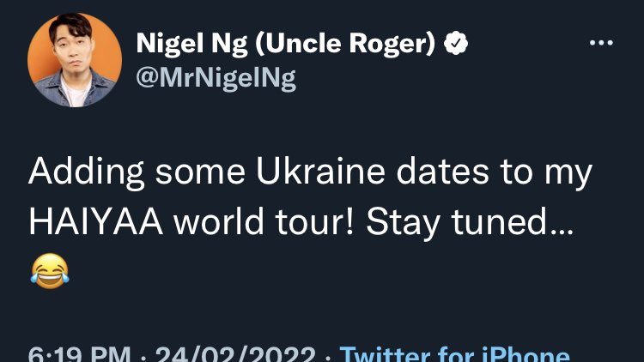Click the 6:19 PM timestamp
The width and height of the screenshot is (644, 362).
coord(80,354)
